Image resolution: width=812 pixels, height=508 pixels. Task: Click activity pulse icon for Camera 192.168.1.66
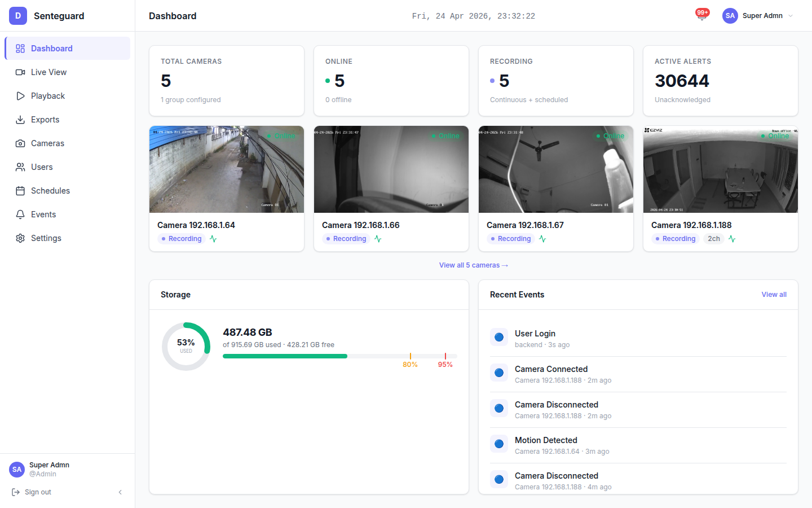click(x=378, y=239)
